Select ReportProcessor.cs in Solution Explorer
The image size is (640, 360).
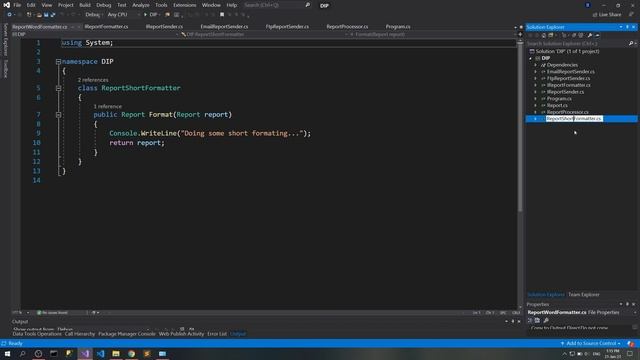(568, 112)
